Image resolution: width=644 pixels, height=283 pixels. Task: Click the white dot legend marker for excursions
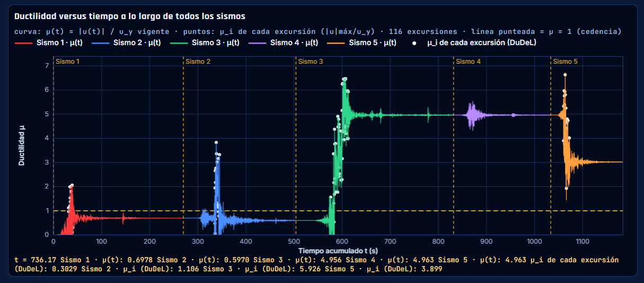pos(414,43)
